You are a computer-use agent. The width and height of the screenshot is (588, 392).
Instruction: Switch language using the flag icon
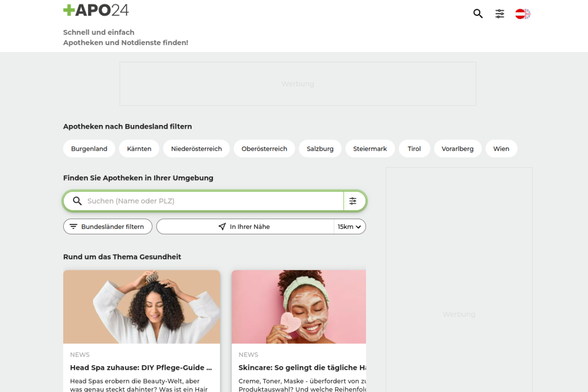(x=523, y=14)
